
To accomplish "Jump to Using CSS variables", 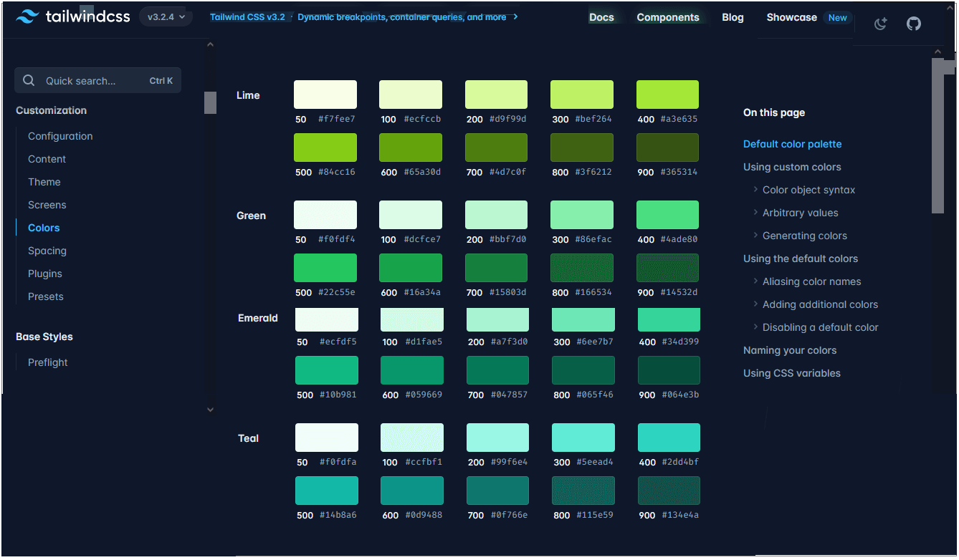I will pyautogui.click(x=792, y=373).
